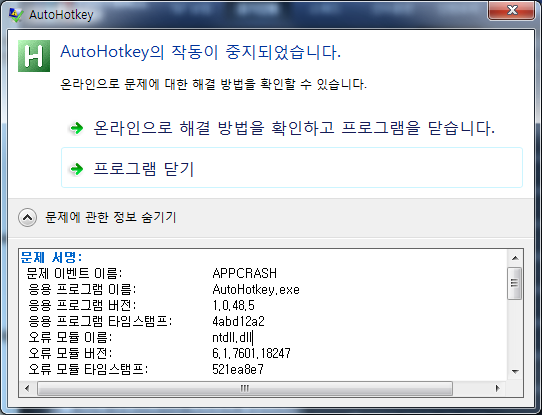542x415 pixels.
Task: Click the 오류 모듈 버전: label
Action: coord(70,353)
